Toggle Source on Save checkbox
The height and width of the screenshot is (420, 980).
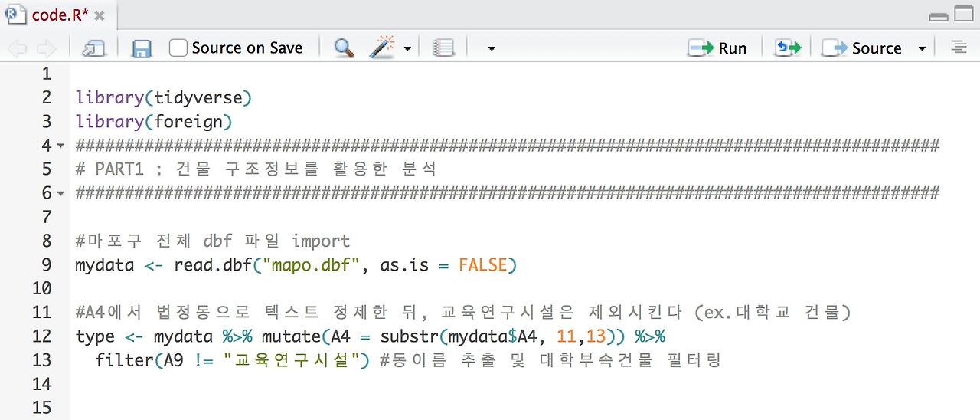click(178, 48)
